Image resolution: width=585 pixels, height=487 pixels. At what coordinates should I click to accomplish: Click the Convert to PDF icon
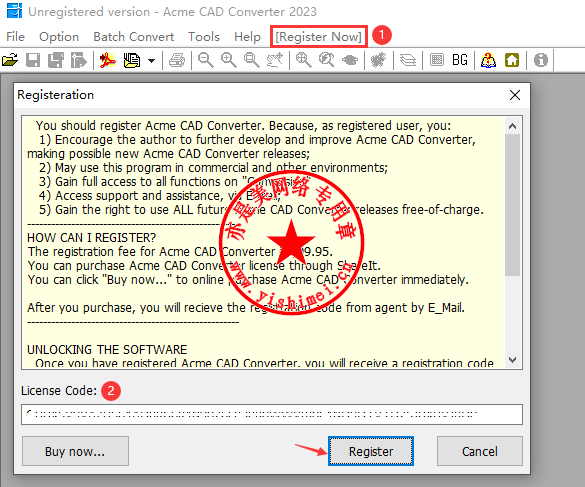click(108, 60)
